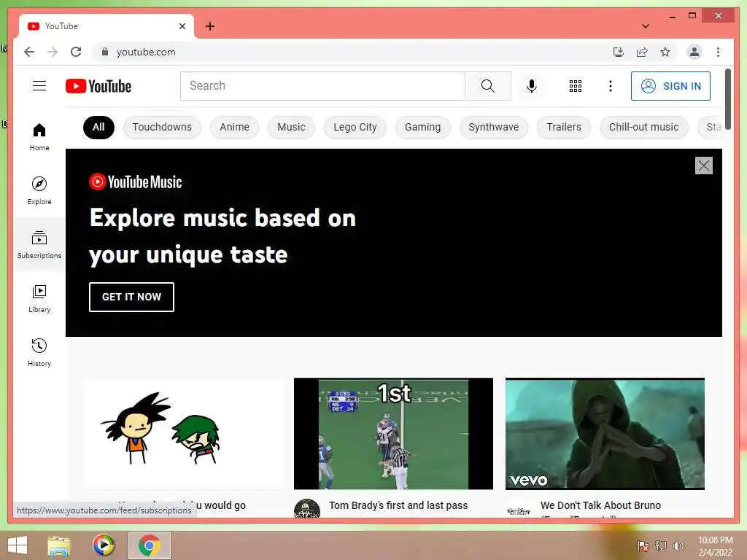Click the Action Center flag icon
This screenshot has width=747, height=560.
(643, 545)
